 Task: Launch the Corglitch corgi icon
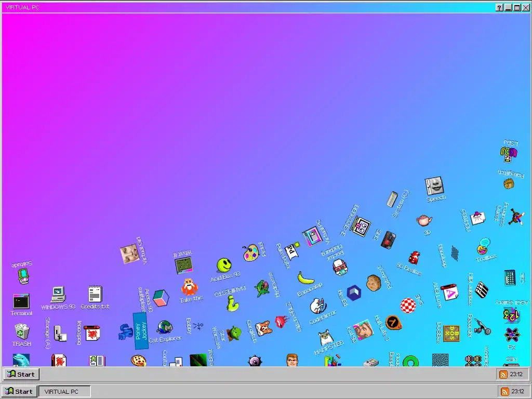click(x=263, y=328)
